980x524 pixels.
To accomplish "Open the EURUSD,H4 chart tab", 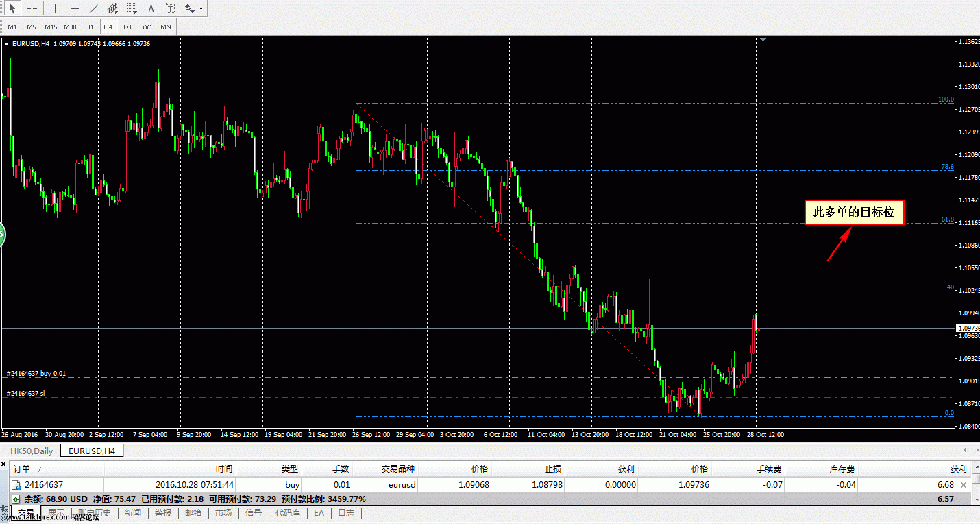I will pos(92,451).
